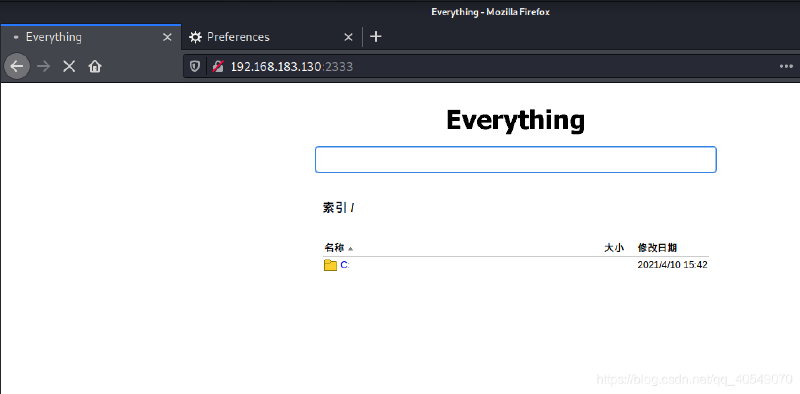Viewport: 800px width, 394px height.
Task: Sort by 名称 column header
Action: tap(334, 248)
